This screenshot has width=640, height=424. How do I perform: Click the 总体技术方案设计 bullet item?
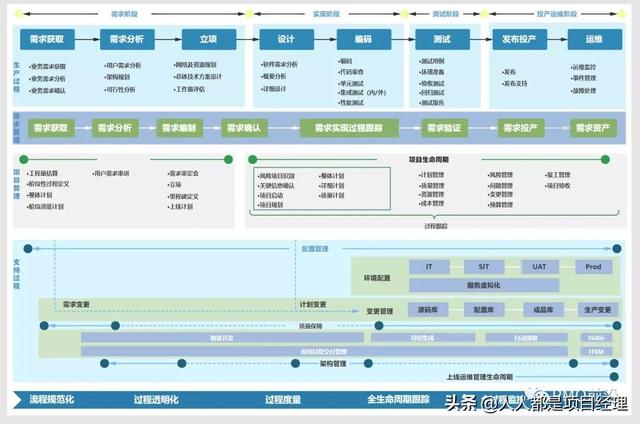click(x=198, y=76)
